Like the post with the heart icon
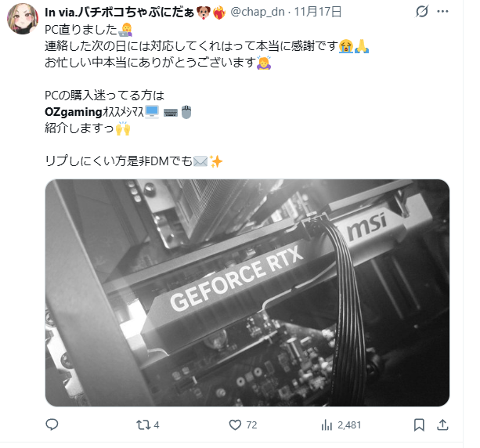 click(235, 425)
